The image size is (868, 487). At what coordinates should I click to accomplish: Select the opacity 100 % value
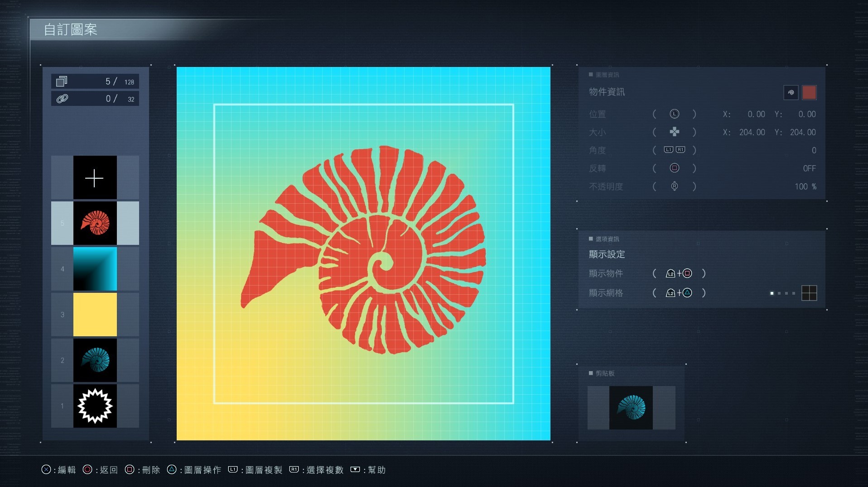(x=805, y=186)
